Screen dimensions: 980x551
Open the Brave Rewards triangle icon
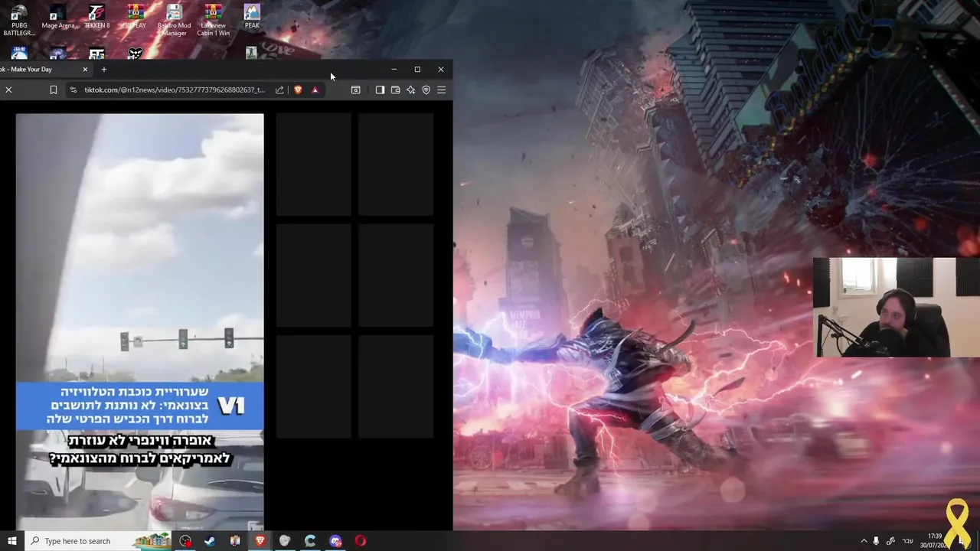[x=315, y=90]
